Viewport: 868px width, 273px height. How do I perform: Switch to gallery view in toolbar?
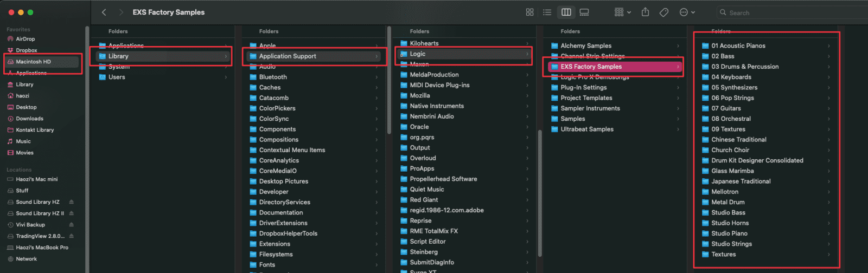click(584, 12)
